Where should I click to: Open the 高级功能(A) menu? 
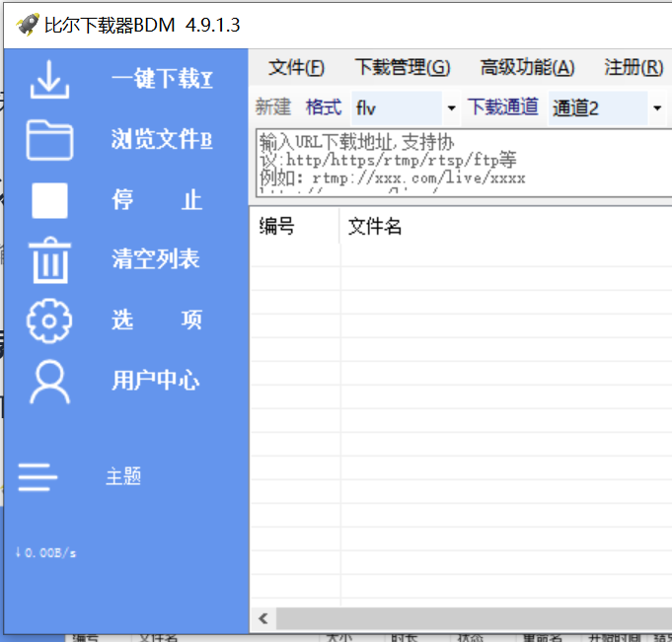pyautogui.click(x=527, y=68)
